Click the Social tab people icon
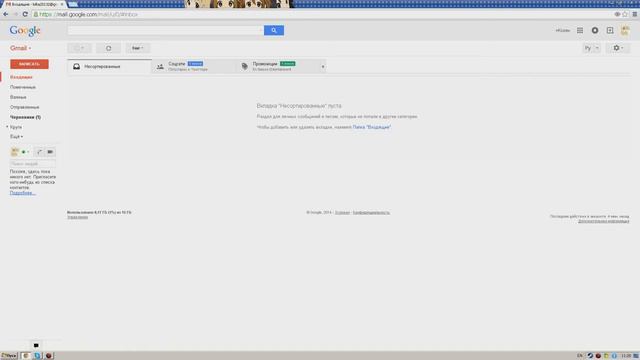This screenshot has height=360, width=640. [160, 66]
